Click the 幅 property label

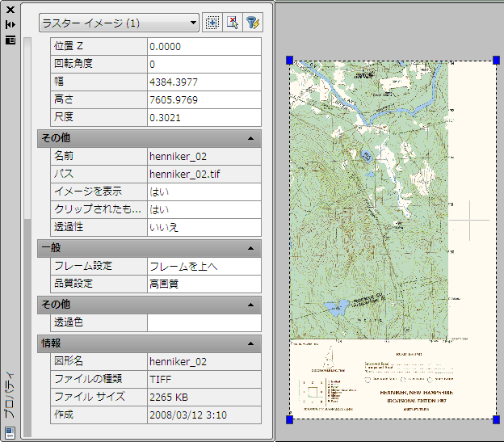click(x=99, y=82)
